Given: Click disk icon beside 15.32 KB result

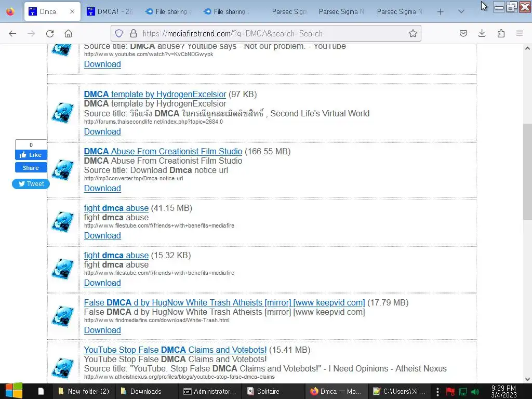Looking at the screenshot, I should (x=63, y=269).
